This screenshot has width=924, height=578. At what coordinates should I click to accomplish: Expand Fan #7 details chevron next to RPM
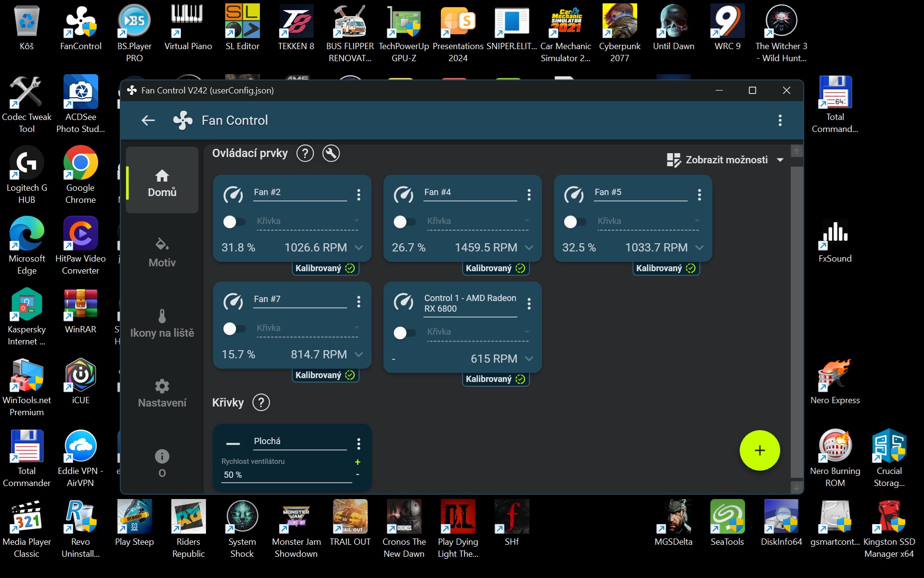(x=359, y=355)
